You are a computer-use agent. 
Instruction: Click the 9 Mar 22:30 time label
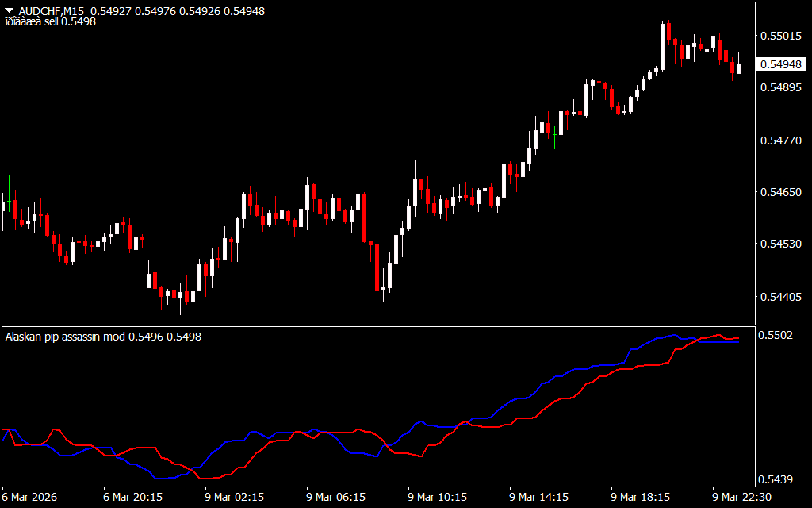point(742,498)
